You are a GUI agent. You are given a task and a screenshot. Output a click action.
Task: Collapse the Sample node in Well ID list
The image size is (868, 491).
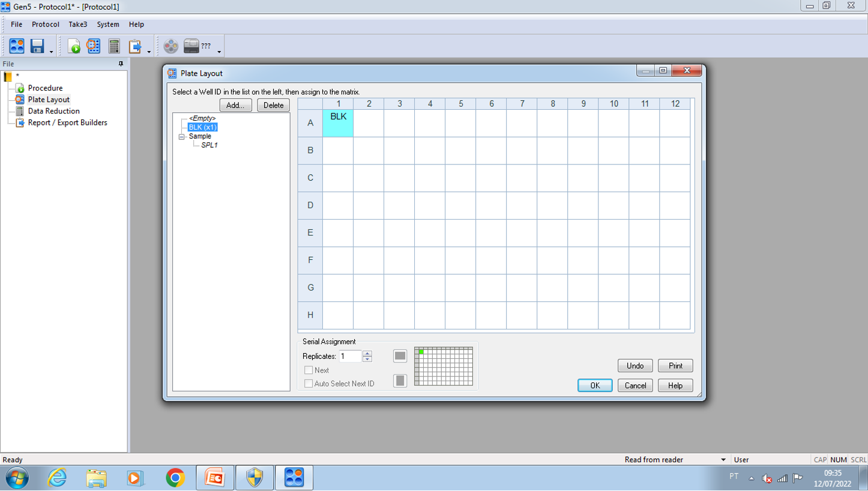pyautogui.click(x=182, y=137)
